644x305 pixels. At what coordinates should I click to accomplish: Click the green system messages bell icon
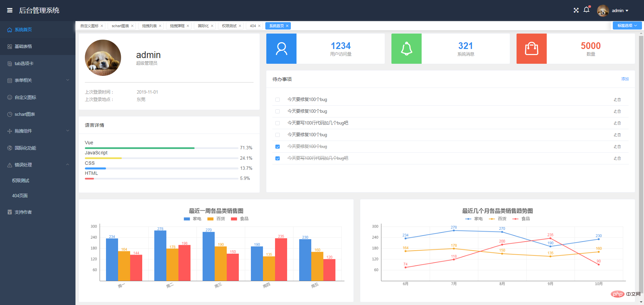click(406, 49)
